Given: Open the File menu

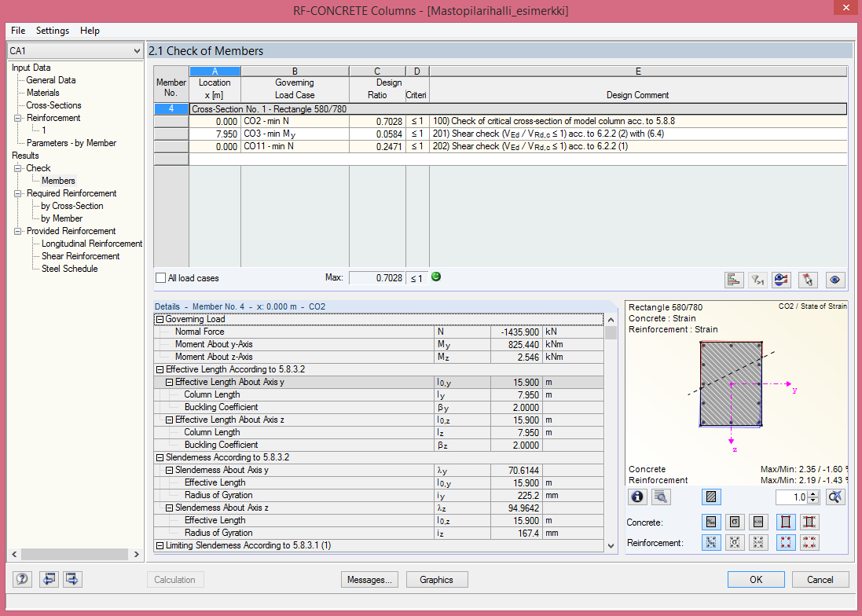Looking at the screenshot, I should pyautogui.click(x=18, y=30).
